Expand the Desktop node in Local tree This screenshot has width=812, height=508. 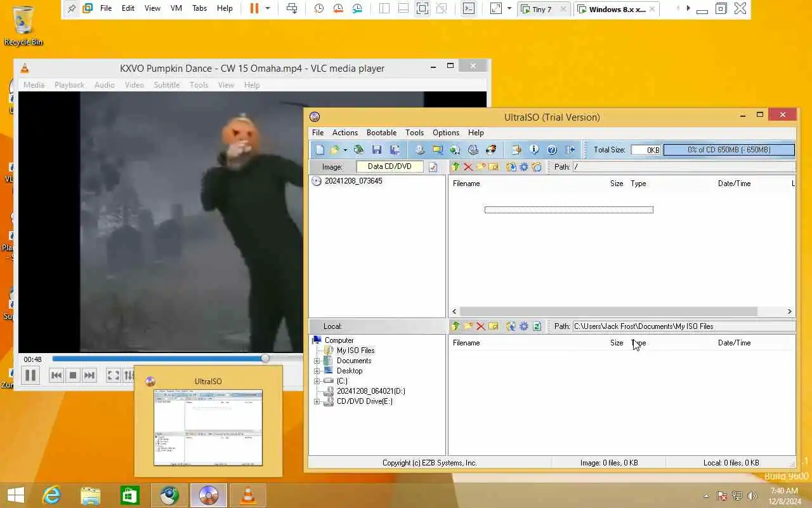coord(317,371)
